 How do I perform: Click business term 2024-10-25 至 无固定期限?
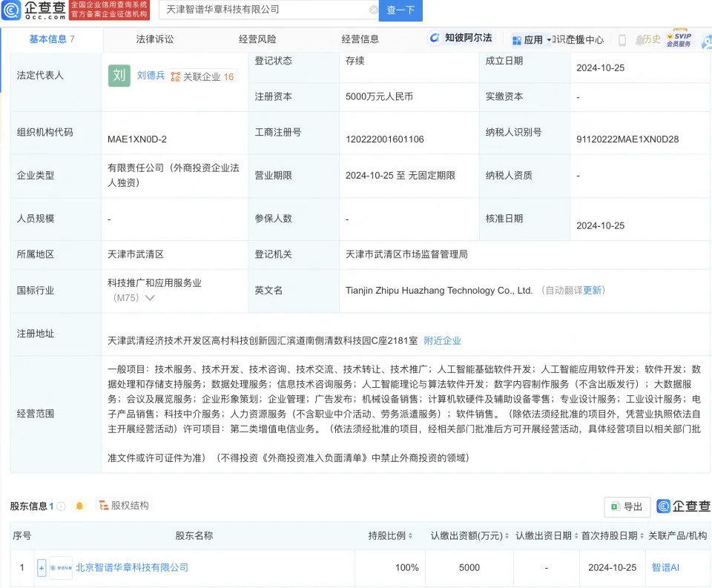[x=400, y=175]
